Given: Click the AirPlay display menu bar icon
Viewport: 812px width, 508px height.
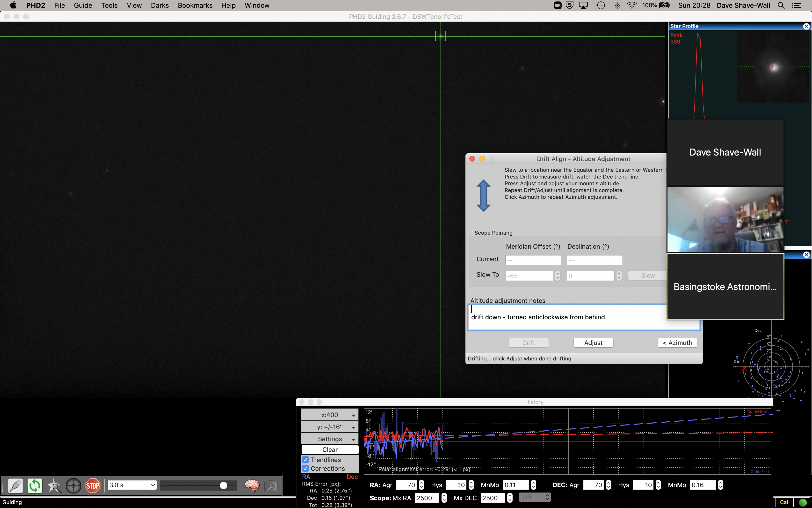Looking at the screenshot, I should pyautogui.click(x=583, y=5).
